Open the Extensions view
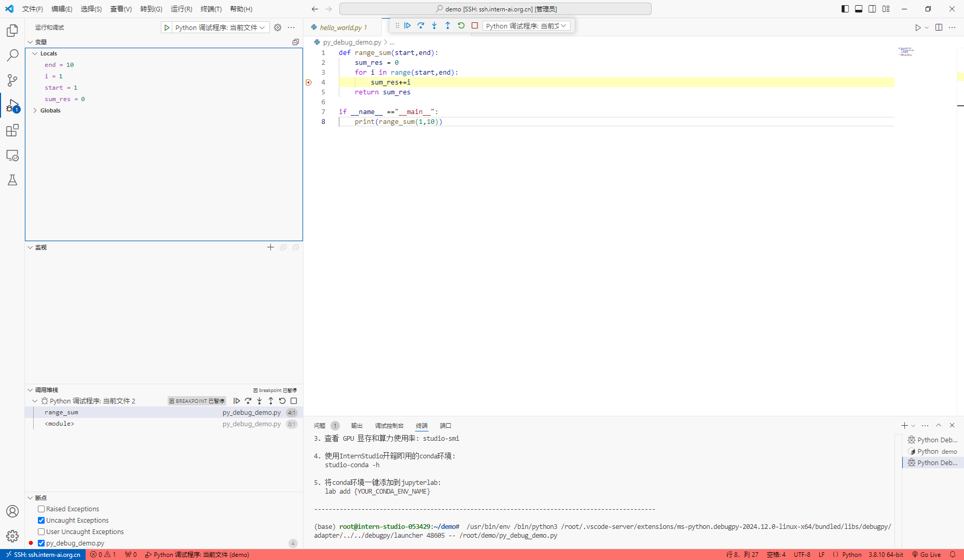964x560 pixels. [x=12, y=130]
